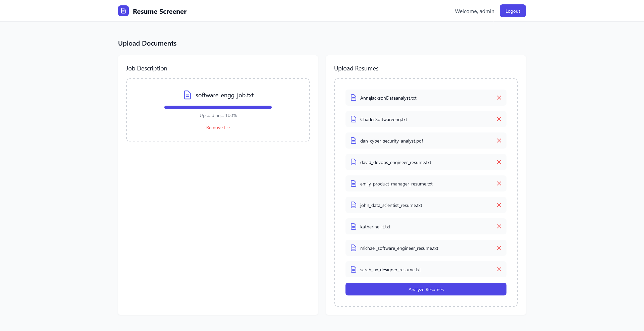The width and height of the screenshot is (644, 331).
Task: Select the file icon next to dan_cyber_security_analyst.pdf
Action: [353, 141]
